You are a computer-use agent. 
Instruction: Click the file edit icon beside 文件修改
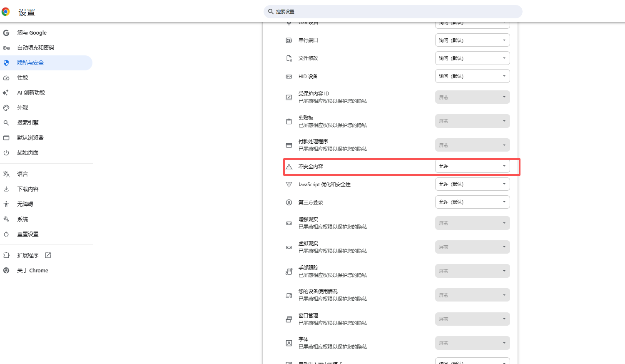(x=289, y=58)
